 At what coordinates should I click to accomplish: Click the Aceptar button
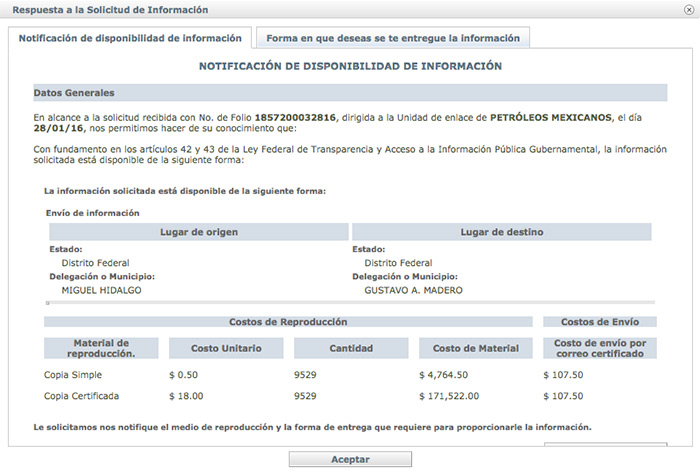point(350,460)
